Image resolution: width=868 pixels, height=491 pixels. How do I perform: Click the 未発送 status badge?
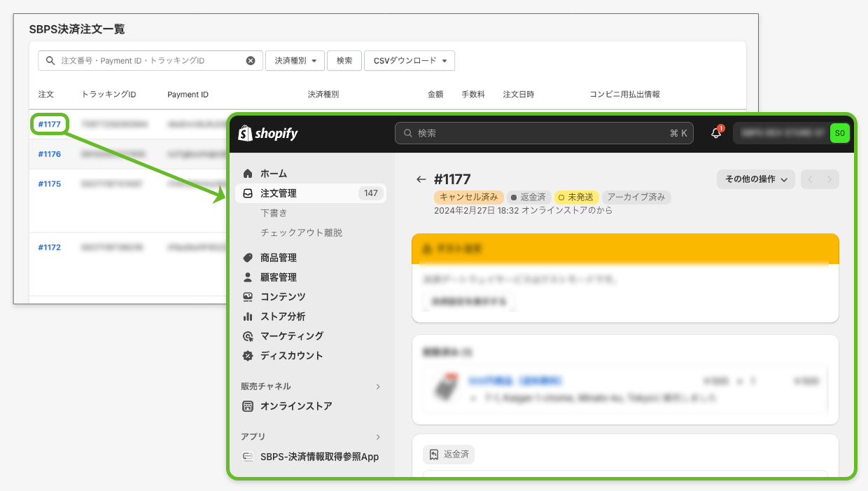coord(577,198)
